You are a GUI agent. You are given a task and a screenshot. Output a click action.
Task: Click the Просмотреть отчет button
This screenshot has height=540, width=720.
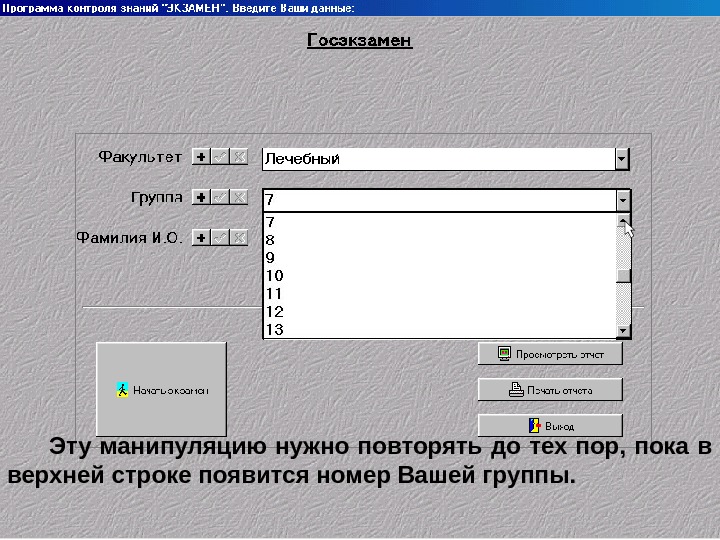[550, 354]
